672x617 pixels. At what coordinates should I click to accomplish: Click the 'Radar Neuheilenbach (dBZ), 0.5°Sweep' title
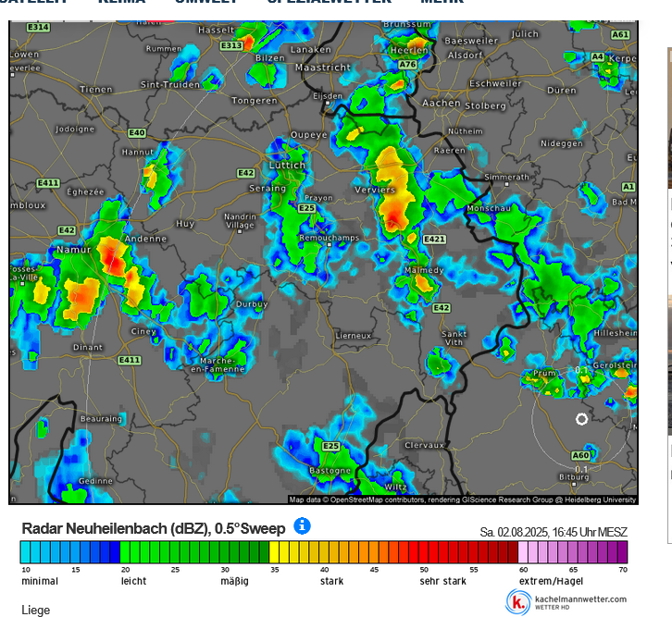(x=154, y=528)
